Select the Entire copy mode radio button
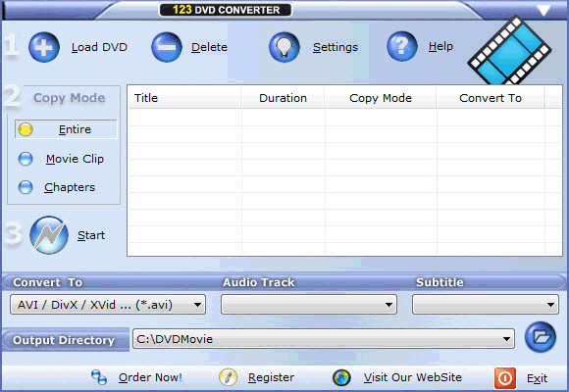The width and height of the screenshot is (569, 392). [26, 129]
